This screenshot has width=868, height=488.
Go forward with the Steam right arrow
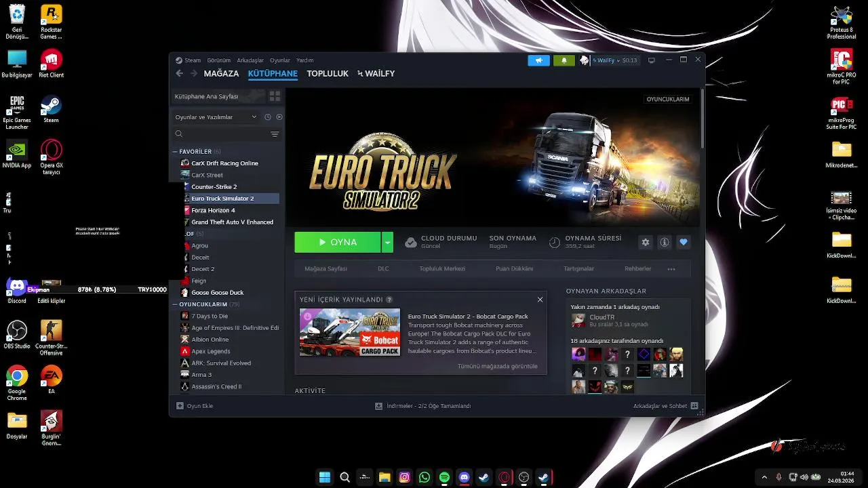point(194,73)
